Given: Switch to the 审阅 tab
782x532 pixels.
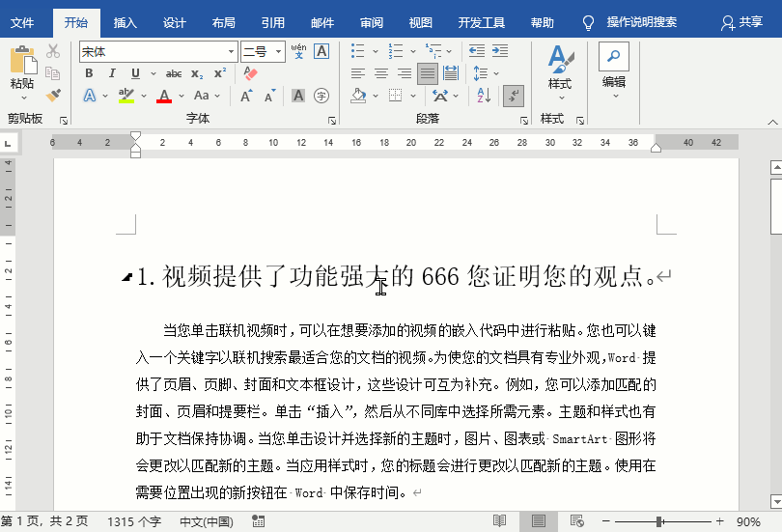Looking at the screenshot, I should click(372, 22).
